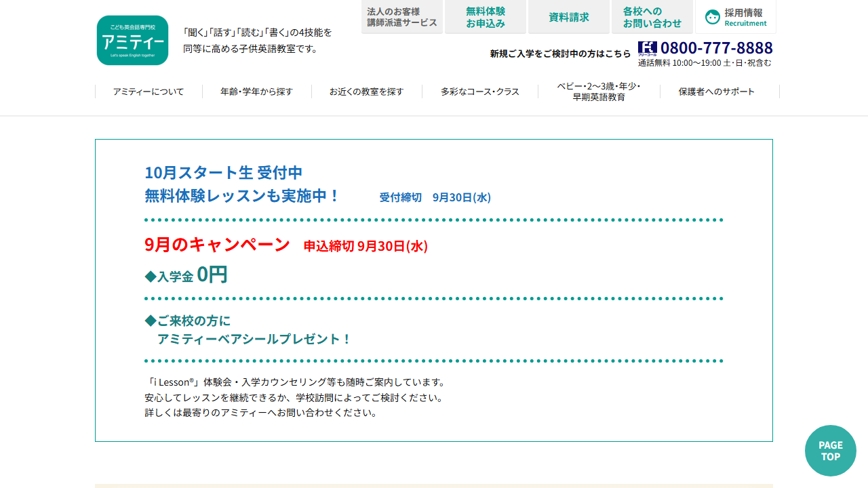868x488 pixels.
Task: Click 新規ご入学をご検討中の方はこちら text
Action: [x=560, y=54]
